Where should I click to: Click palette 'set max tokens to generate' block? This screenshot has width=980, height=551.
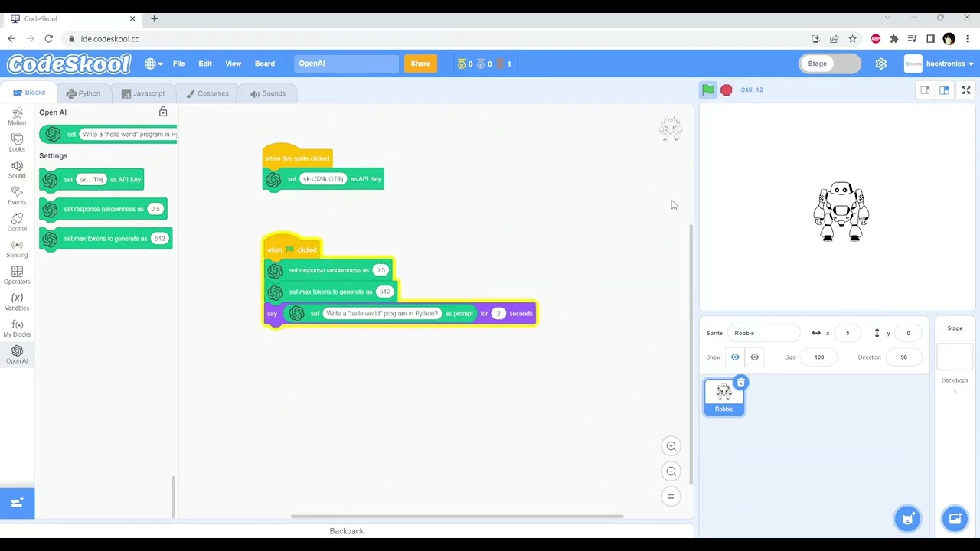coord(106,239)
